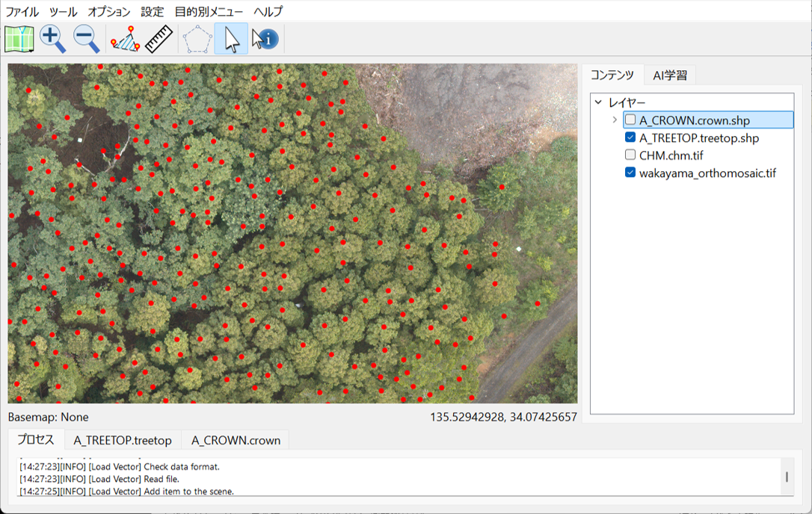
Task: Select the Zoom Out tool
Action: pos(84,39)
